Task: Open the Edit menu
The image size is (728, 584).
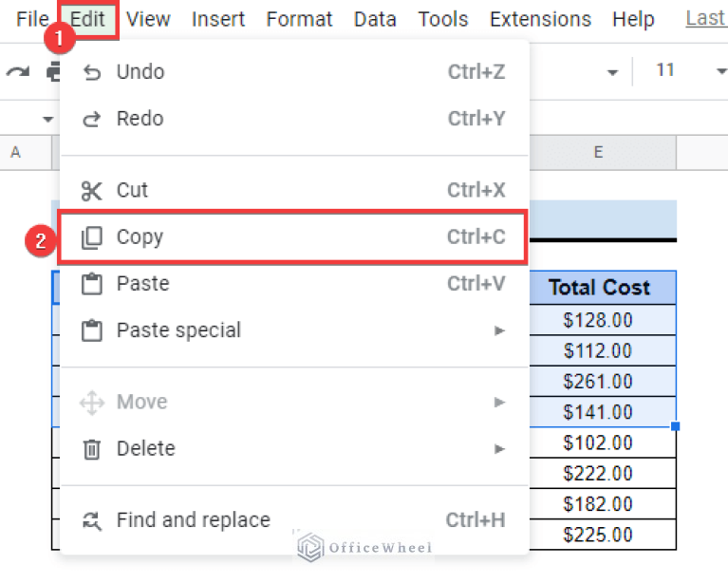Action: click(87, 20)
